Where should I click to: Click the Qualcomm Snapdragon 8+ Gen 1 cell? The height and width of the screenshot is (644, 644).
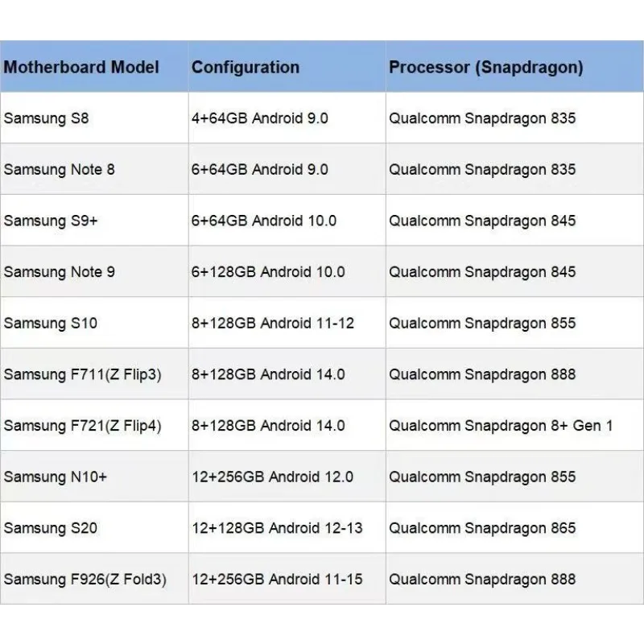pyautogui.click(x=501, y=426)
